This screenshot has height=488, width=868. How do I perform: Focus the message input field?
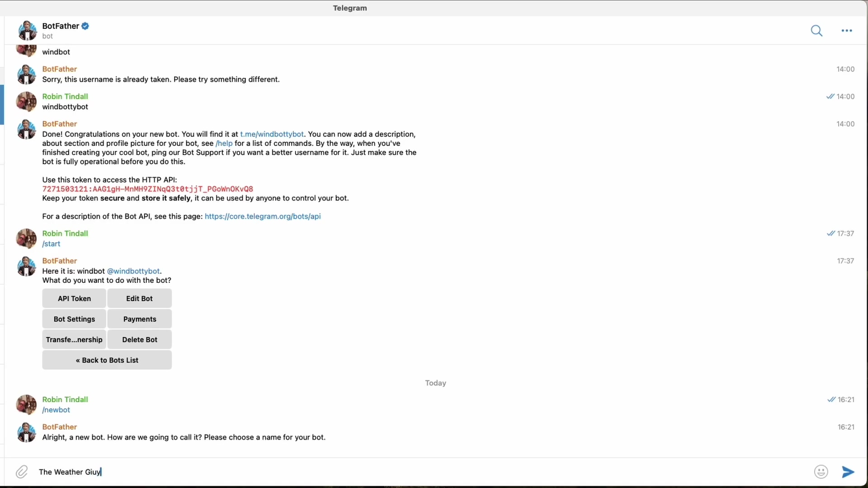(407, 472)
